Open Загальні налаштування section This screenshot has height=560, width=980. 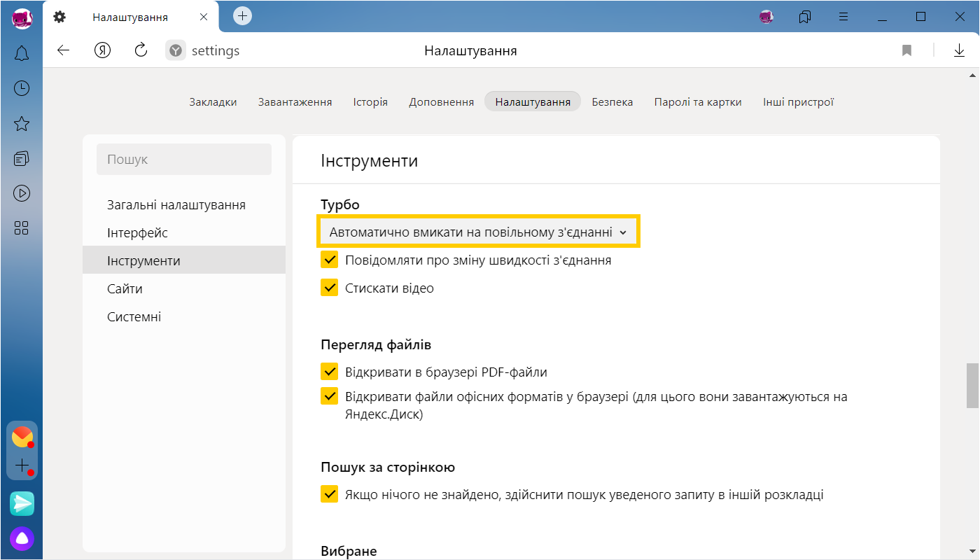click(184, 205)
